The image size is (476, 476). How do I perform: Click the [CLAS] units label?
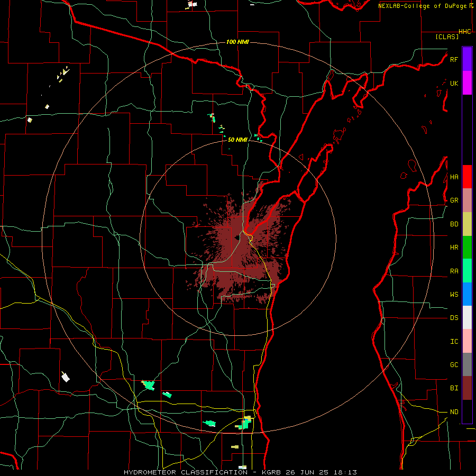(447, 36)
